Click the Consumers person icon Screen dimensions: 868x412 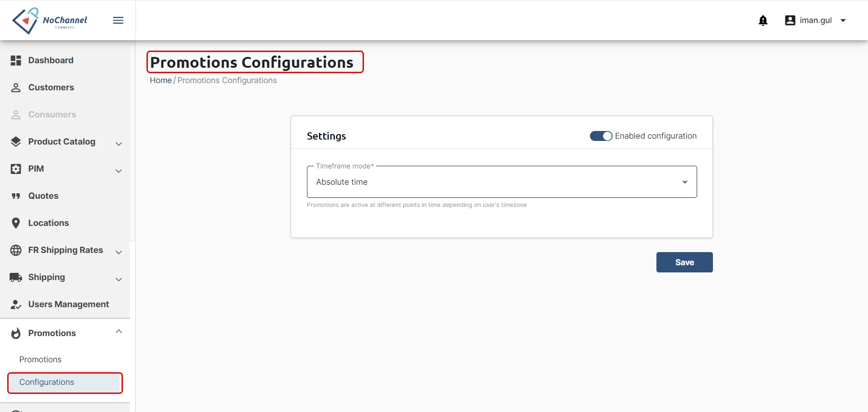click(x=16, y=115)
